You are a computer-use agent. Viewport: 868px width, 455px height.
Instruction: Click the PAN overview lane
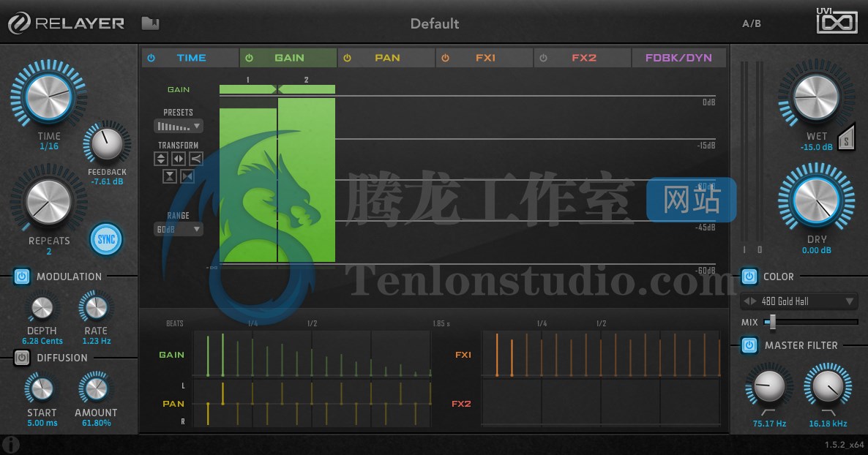(312, 404)
